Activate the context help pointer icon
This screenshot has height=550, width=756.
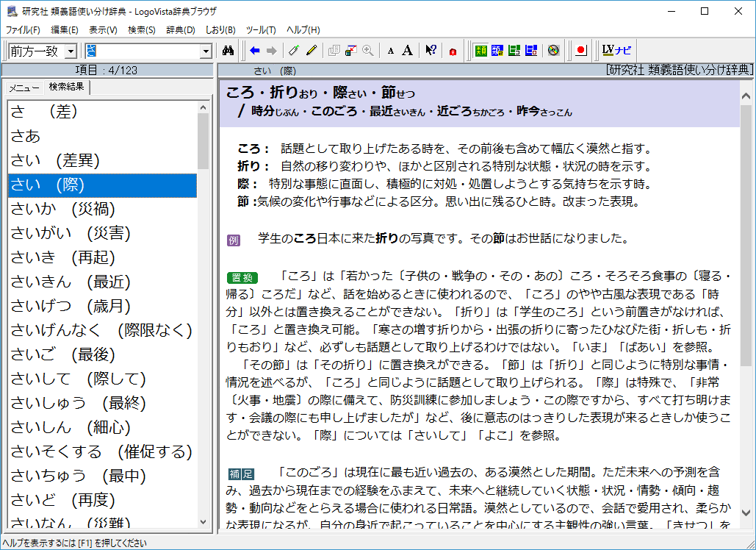(x=431, y=50)
